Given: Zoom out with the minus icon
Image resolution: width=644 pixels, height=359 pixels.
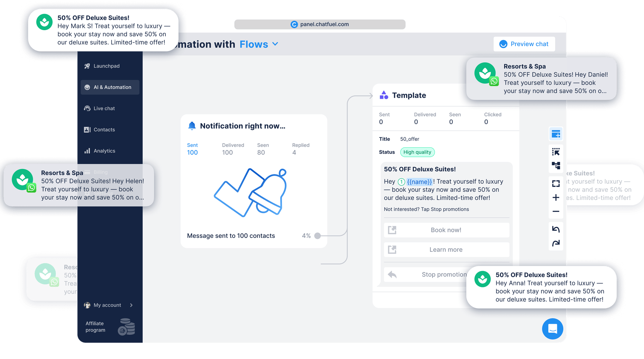Looking at the screenshot, I should point(556,211).
